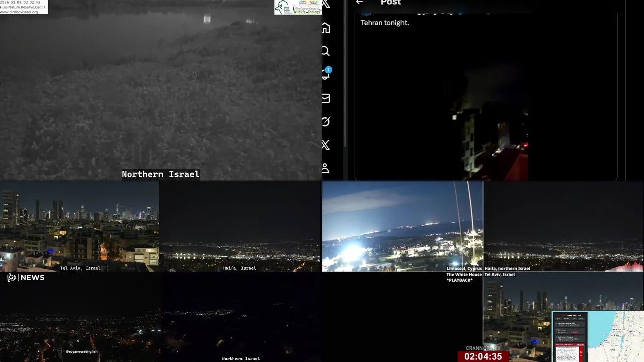This screenshot has height=362, width=644.
Task: Open the dark bottom feed captioned Northern Israel
Action: click(241, 317)
